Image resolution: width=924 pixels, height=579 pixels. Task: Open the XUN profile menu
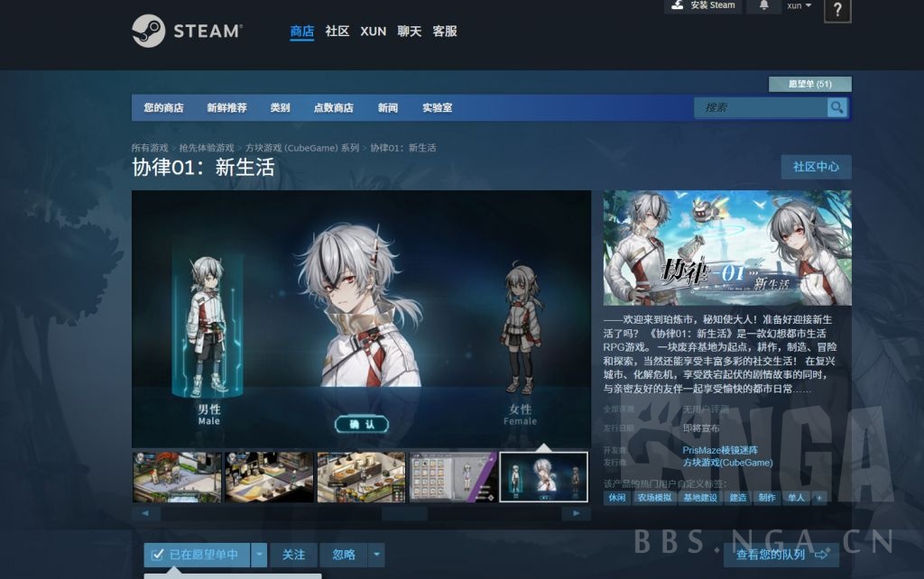click(x=373, y=32)
